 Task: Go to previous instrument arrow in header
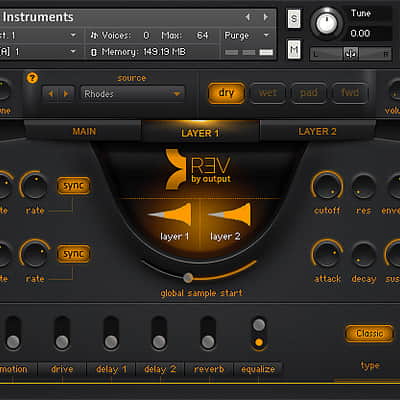[247, 17]
